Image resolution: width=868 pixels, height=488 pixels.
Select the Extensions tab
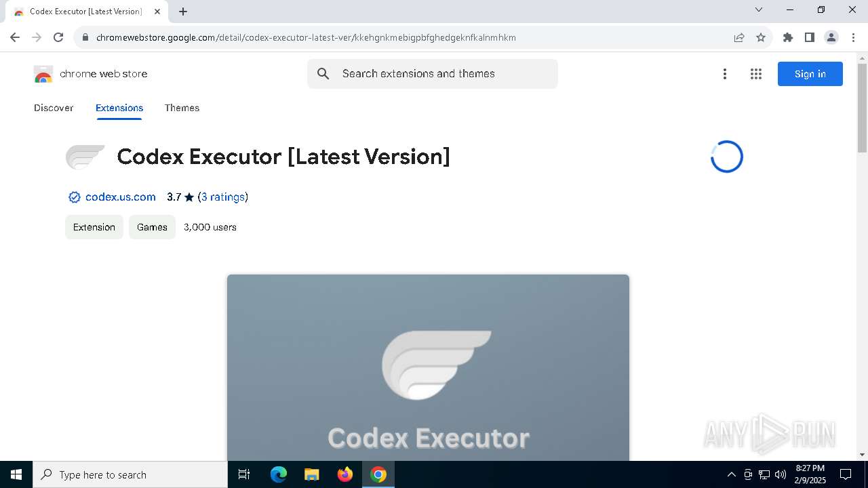(119, 108)
